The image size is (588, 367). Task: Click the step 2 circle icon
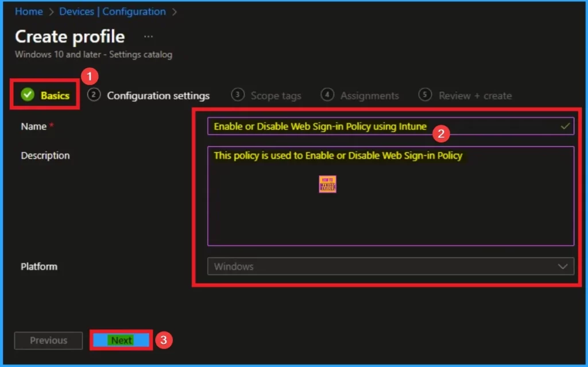[x=94, y=95]
